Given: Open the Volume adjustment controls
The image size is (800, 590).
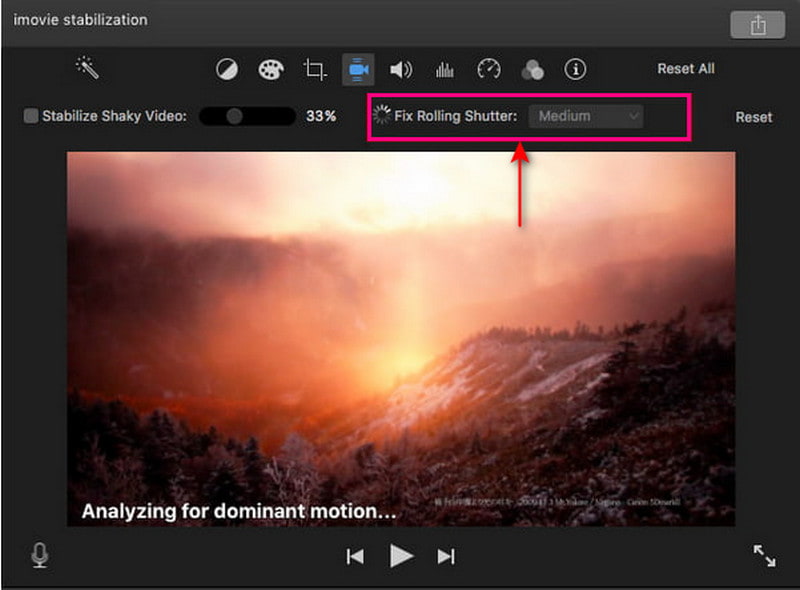Looking at the screenshot, I should (400, 69).
